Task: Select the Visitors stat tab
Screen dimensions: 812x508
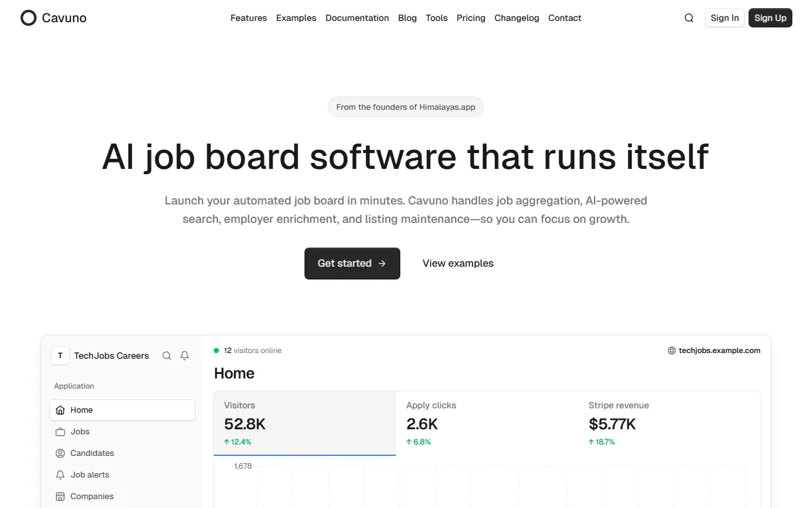Action: click(304, 423)
